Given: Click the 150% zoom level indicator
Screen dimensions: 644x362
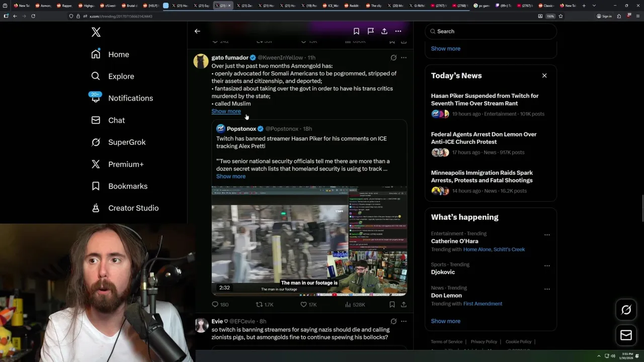Looking at the screenshot, I should [x=550, y=16].
